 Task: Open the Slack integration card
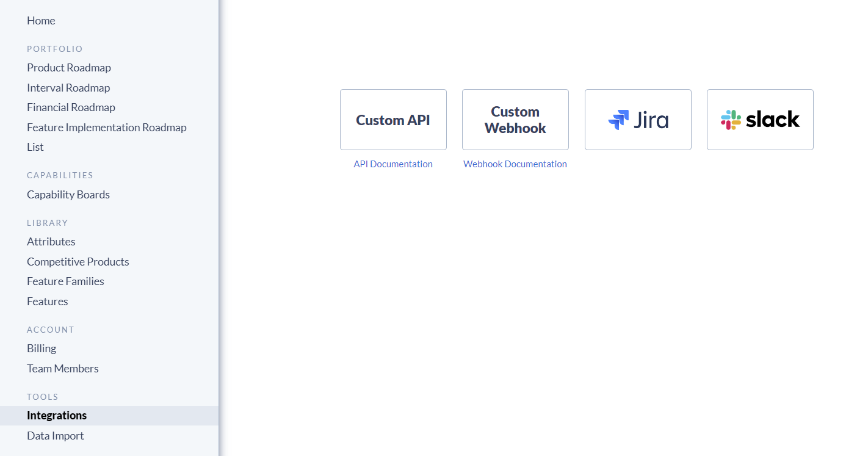coord(760,120)
